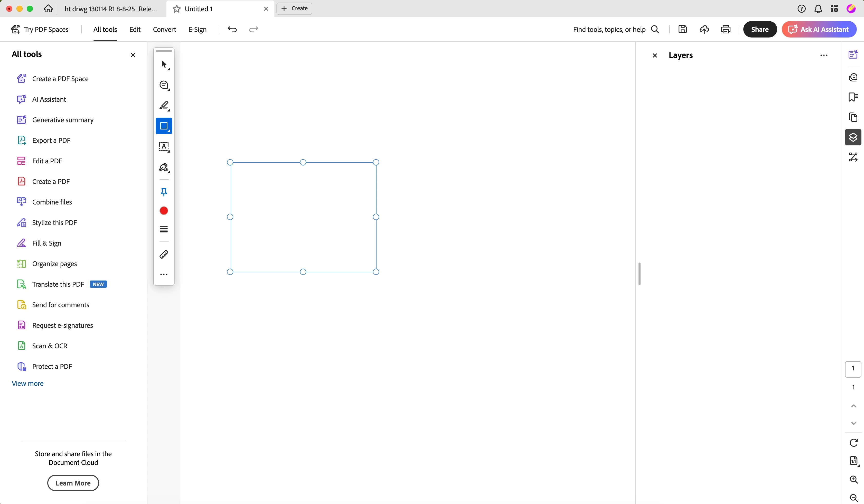Select the highlighter pen tool
Image resolution: width=864 pixels, height=504 pixels.
164,105
